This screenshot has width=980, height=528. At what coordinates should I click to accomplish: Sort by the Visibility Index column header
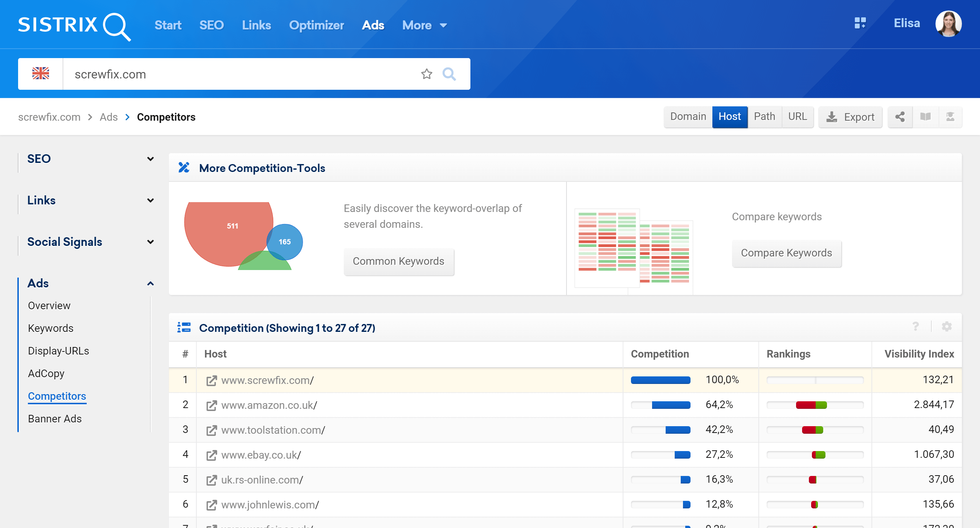point(919,354)
